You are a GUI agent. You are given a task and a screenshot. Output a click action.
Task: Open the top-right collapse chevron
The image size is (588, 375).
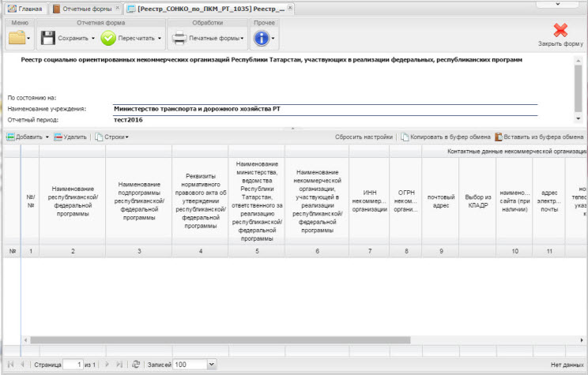click(558, 4)
